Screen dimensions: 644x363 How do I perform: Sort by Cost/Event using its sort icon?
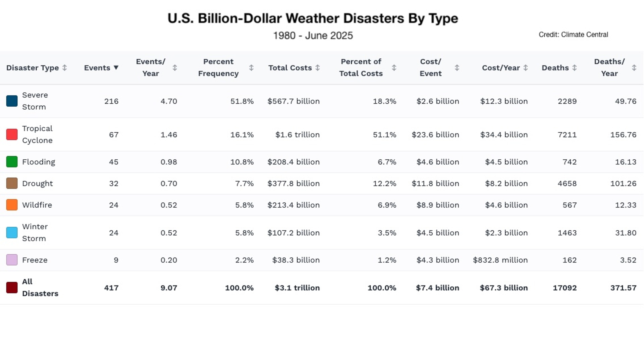[x=457, y=67]
